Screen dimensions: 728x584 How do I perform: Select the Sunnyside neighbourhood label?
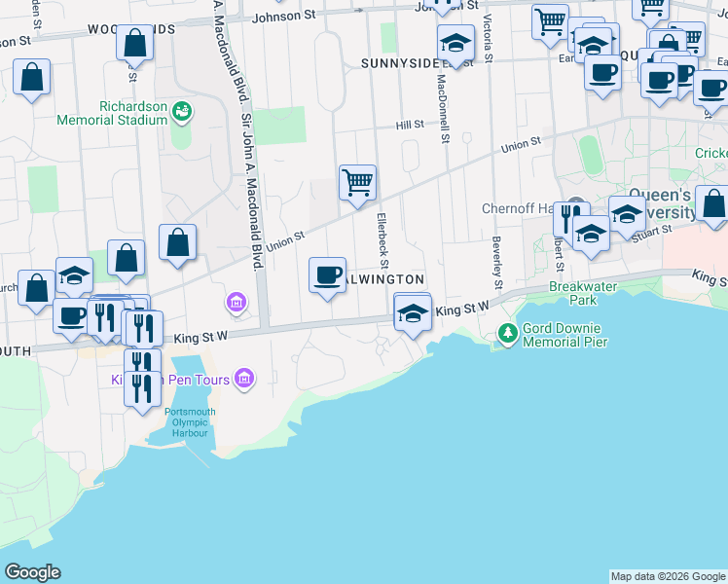[400, 63]
